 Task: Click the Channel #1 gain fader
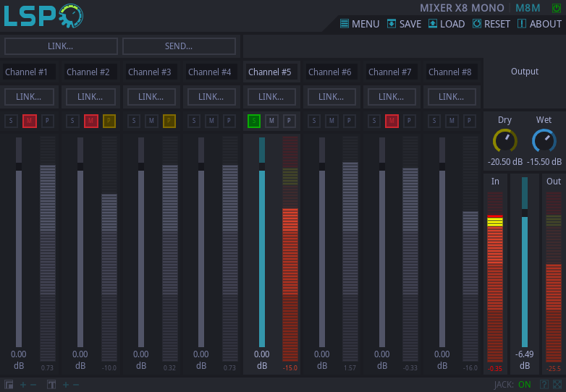[x=19, y=242]
